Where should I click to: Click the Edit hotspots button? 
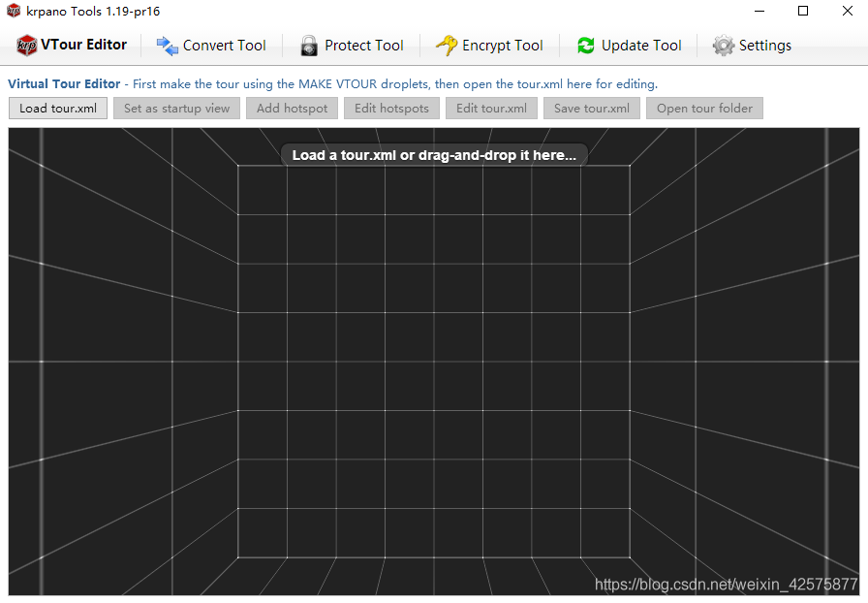[x=392, y=108]
